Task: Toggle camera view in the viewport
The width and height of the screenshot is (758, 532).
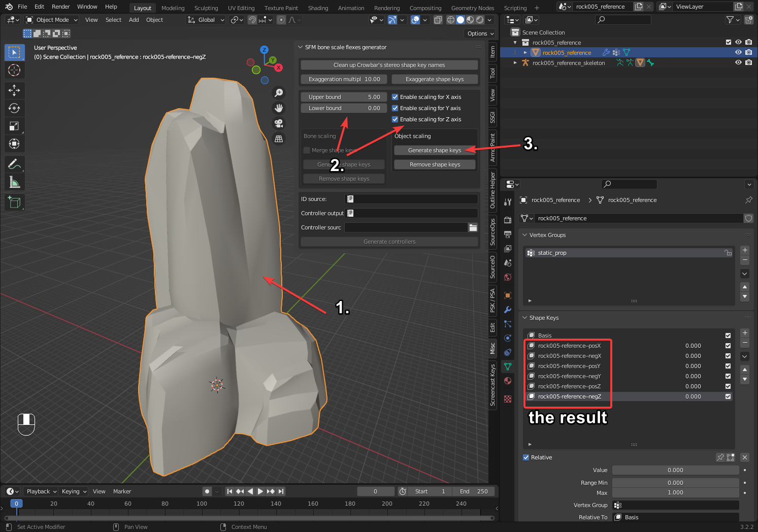Action: [x=279, y=123]
